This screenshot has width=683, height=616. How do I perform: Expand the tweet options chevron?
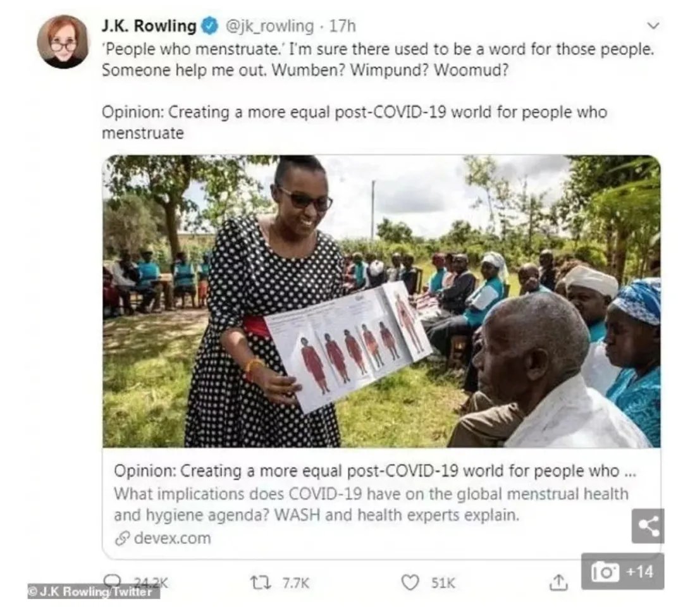click(653, 26)
